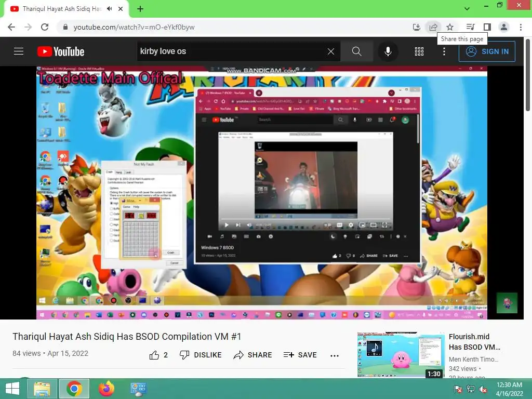Open the Control Panel taskbar icon

click(138, 389)
